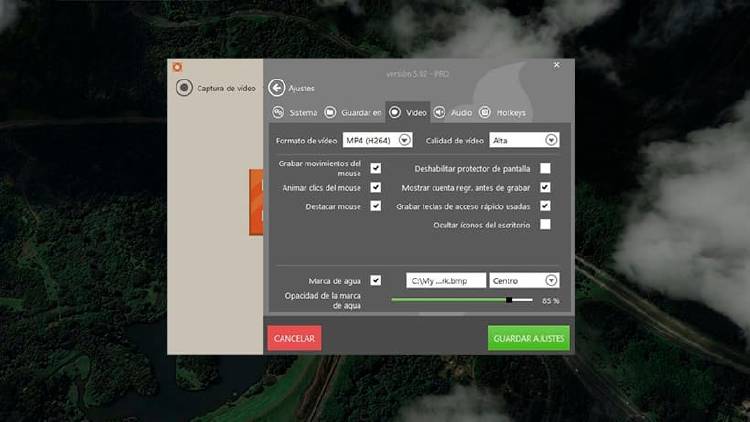Click the Captura de video record icon

click(x=184, y=88)
